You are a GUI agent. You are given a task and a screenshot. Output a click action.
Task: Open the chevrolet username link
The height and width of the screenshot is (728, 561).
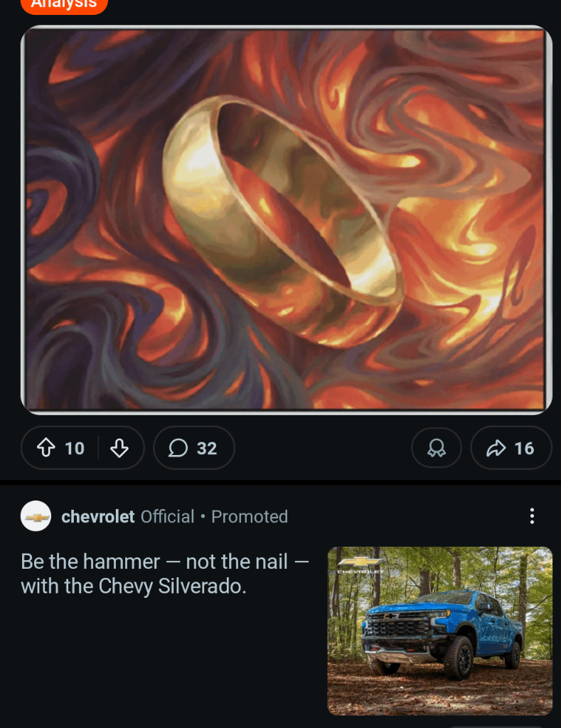98,516
